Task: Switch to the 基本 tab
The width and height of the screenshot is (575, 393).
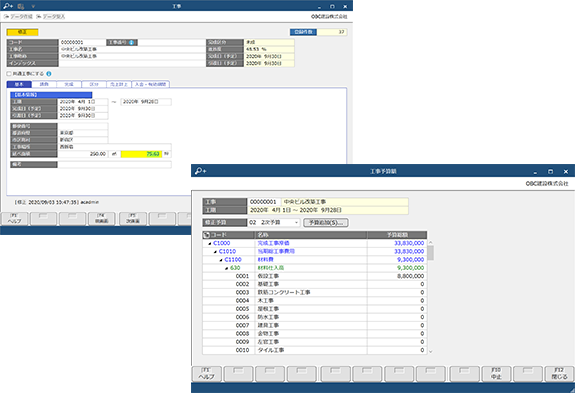Action: [x=19, y=84]
